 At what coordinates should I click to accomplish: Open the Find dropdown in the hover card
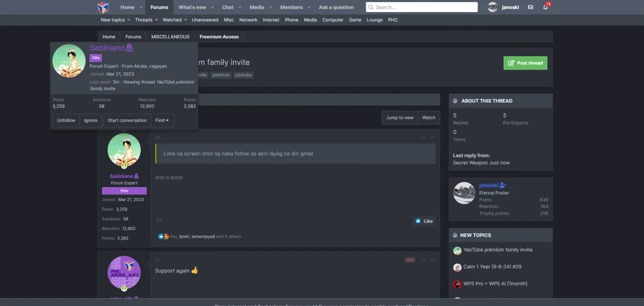tap(163, 120)
